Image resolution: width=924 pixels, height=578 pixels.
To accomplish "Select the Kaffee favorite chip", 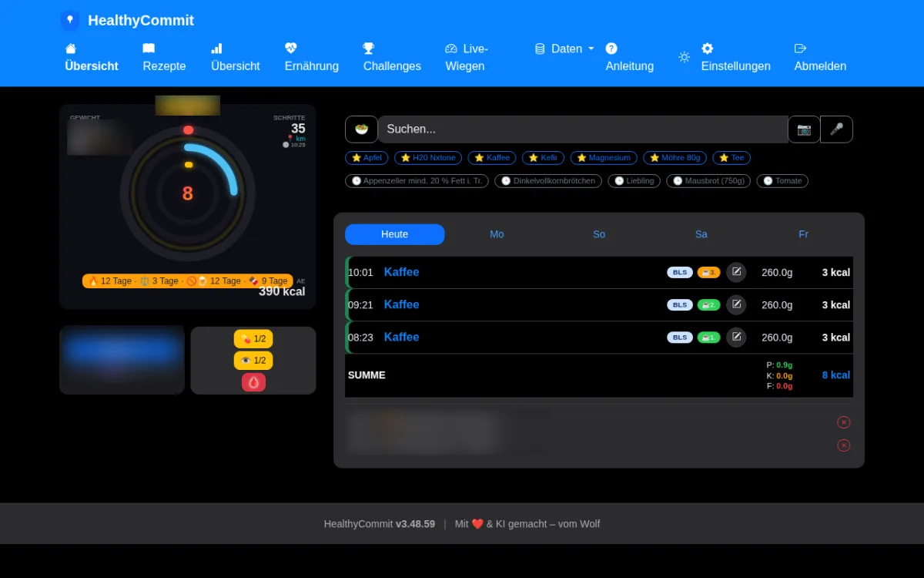I will 492,158.
